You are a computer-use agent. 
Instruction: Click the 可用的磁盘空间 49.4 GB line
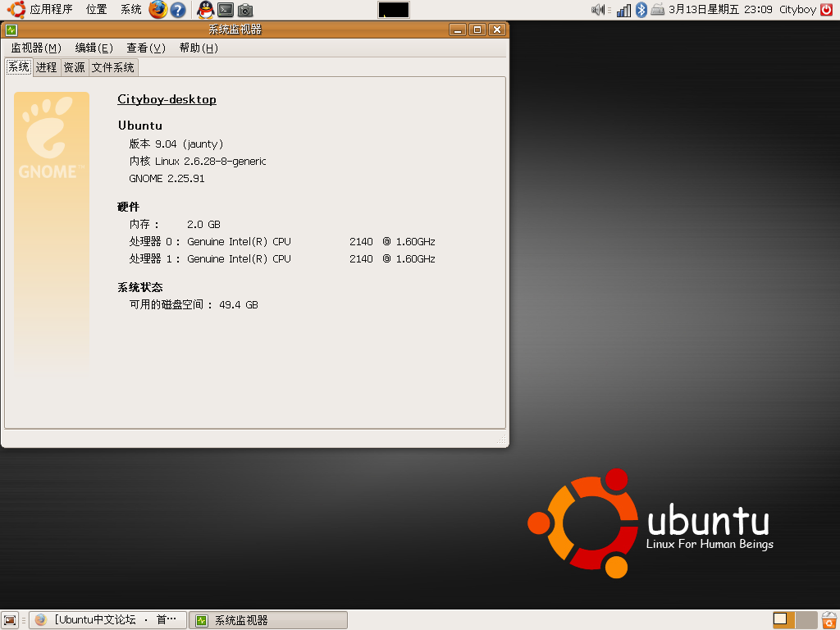[194, 305]
